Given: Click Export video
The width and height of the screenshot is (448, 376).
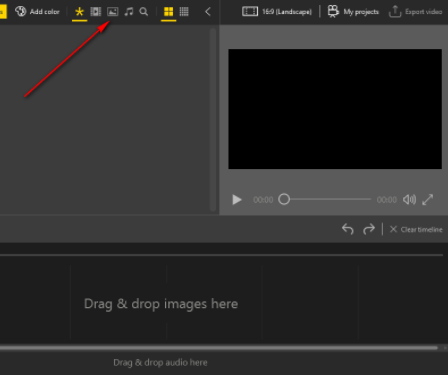Looking at the screenshot, I should [415, 12].
